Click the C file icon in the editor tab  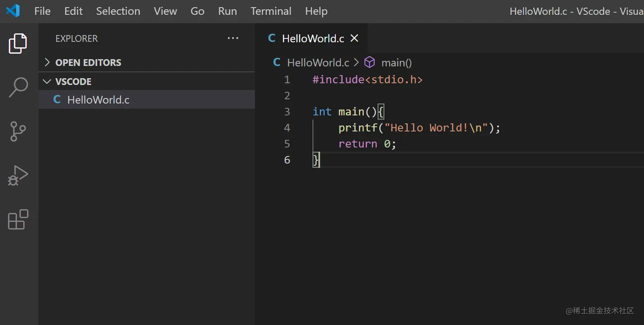click(x=272, y=38)
